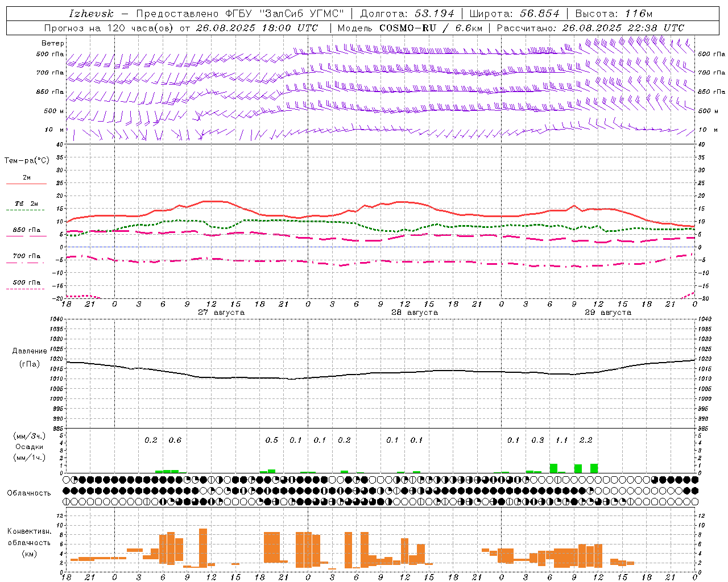This screenshot has width=728, height=582.
Task: Click the 'Рассчитано: 26.08.2025 22:38 UTC' timestamp
Action: [x=590, y=28]
